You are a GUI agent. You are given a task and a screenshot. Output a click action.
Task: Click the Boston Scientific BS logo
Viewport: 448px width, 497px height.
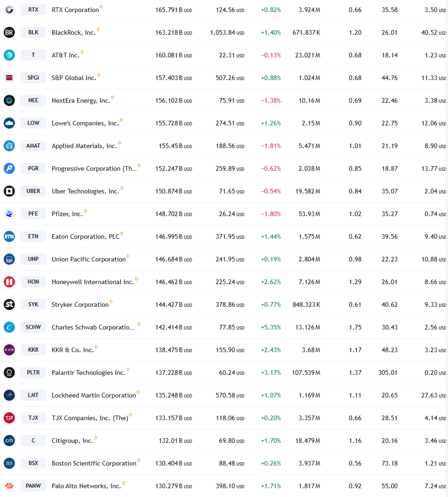(x=9, y=463)
